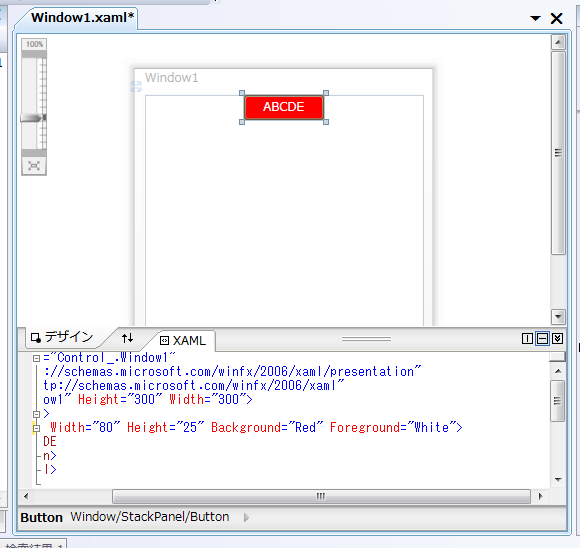Collapse the Button element outline node
Image resolution: width=580 pixels, height=548 pixels.
click(x=36, y=428)
